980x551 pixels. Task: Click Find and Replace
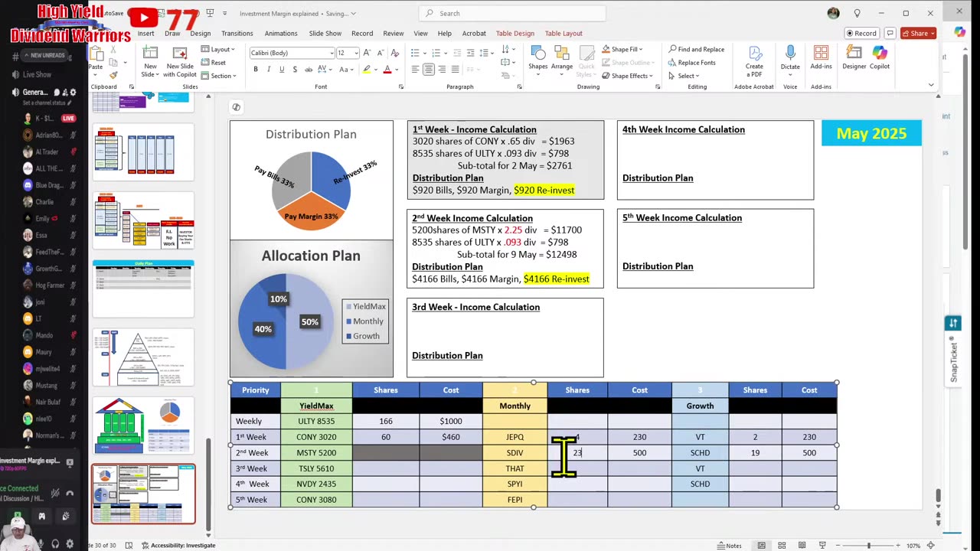tap(696, 50)
